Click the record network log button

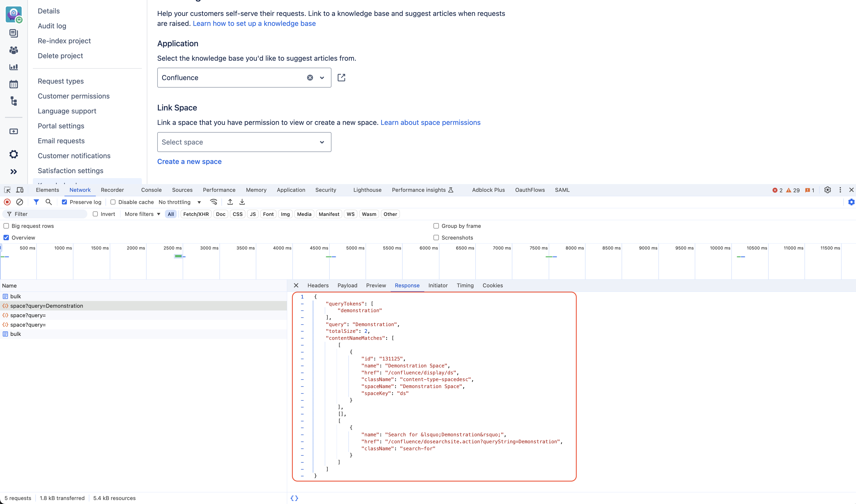[7, 202]
